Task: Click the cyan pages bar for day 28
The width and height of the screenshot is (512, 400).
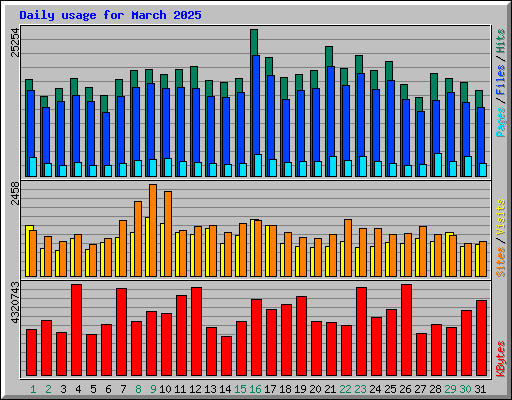Action: point(438,165)
